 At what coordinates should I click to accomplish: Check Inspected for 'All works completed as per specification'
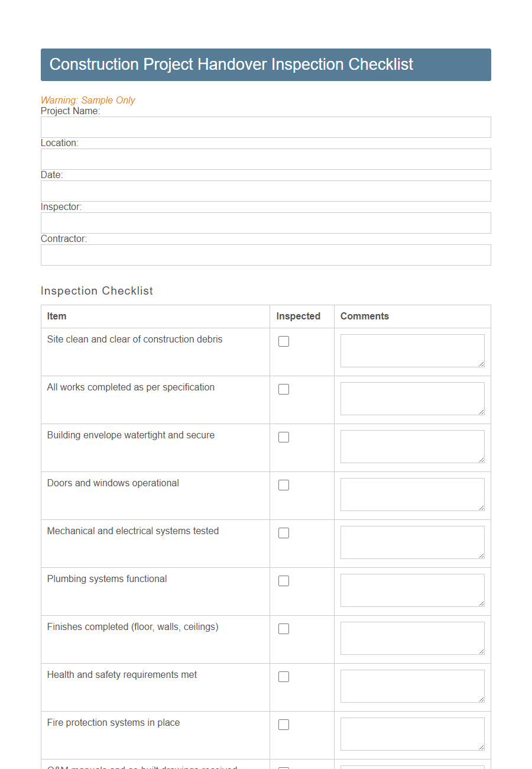[x=284, y=389]
